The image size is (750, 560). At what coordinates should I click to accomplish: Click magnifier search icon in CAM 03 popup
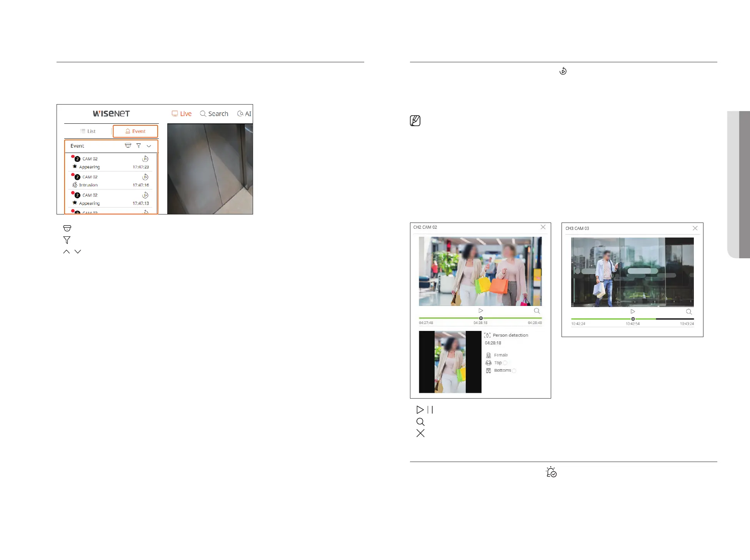click(x=689, y=312)
